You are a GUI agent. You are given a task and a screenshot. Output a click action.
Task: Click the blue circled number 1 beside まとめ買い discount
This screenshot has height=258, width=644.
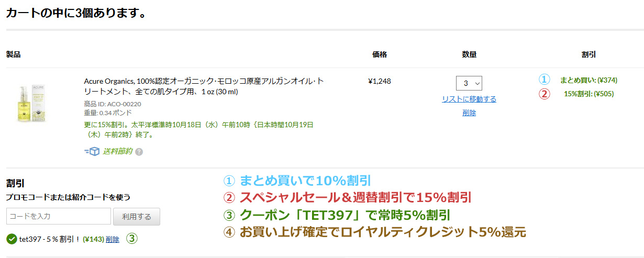545,80
